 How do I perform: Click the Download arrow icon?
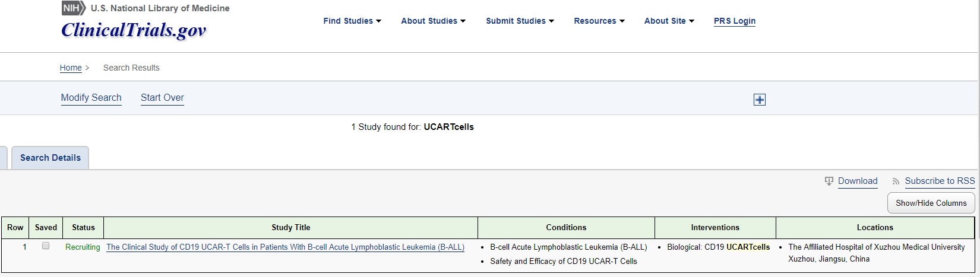(829, 182)
